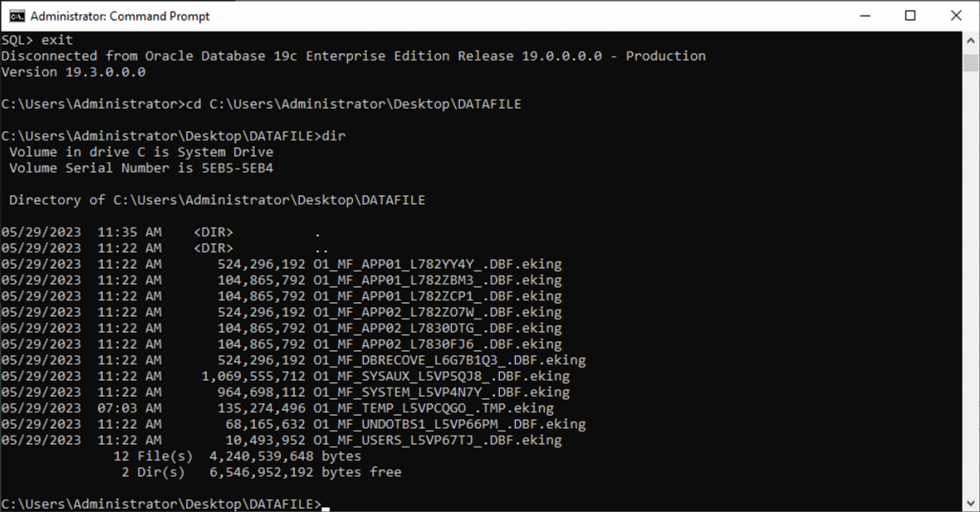
Task: Click the Administrator: Command Prompt title text
Action: [x=120, y=16]
